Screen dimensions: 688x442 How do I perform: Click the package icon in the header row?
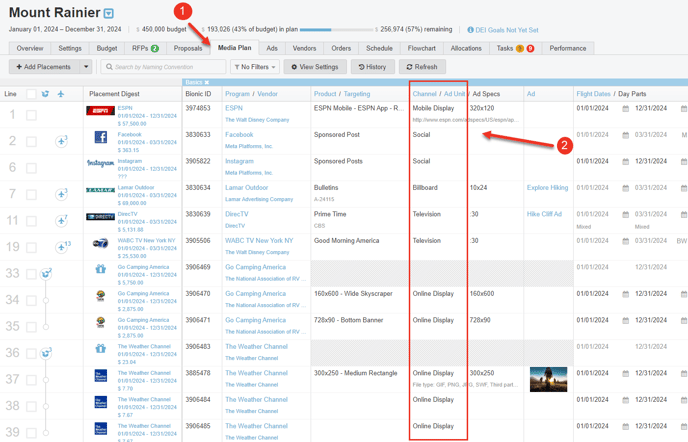pyautogui.click(x=45, y=94)
